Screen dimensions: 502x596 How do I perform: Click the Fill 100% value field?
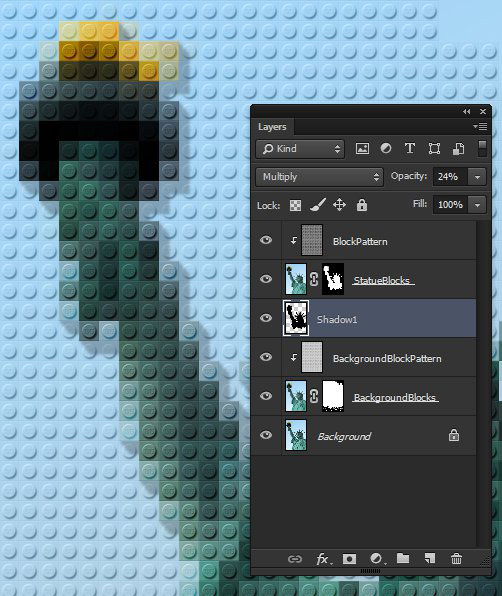pos(451,205)
